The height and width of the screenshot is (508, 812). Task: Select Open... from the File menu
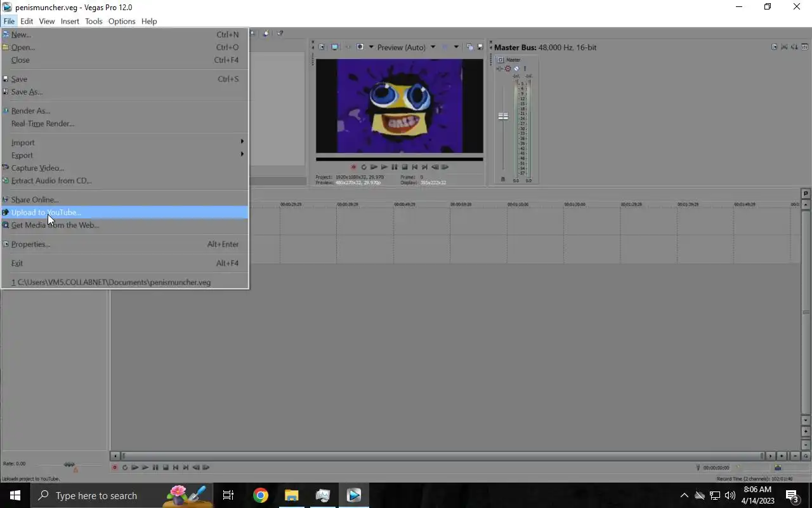[x=124, y=47]
